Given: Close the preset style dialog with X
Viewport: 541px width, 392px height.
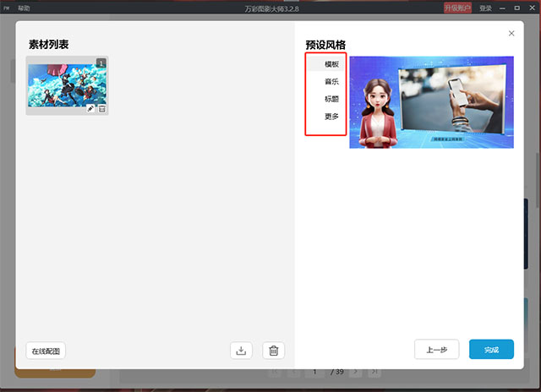Looking at the screenshot, I should [511, 34].
